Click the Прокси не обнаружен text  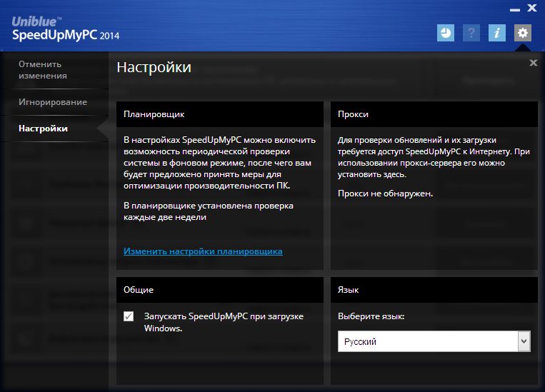click(385, 194)
